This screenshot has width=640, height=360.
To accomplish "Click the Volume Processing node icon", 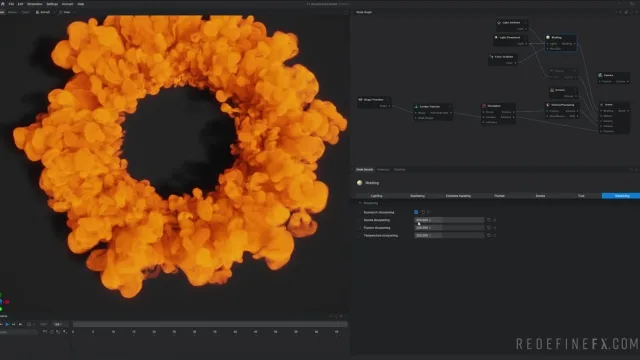I will [548, 105].
